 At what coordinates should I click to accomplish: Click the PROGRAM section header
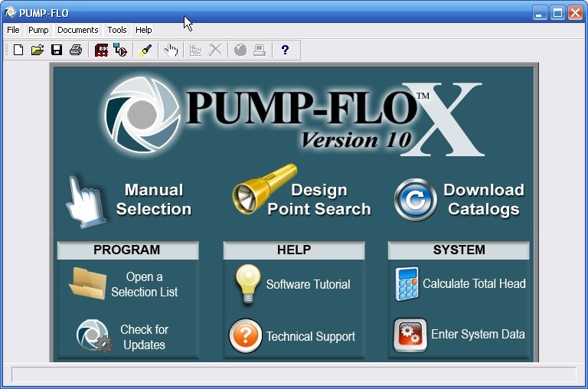click(x=128, y=250)
